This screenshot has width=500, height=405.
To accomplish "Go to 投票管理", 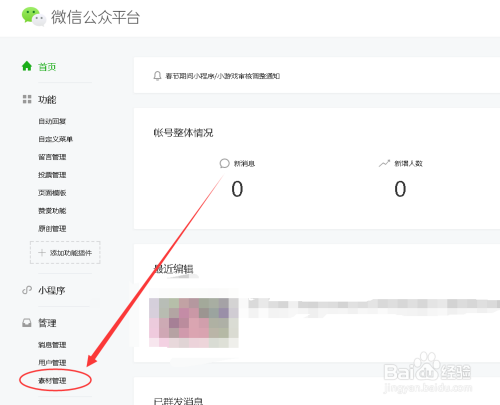I will [x=52, y=175].
